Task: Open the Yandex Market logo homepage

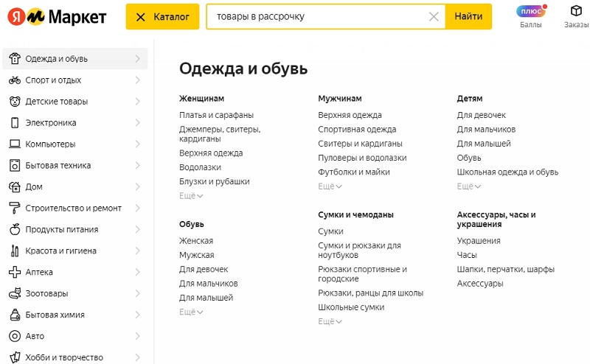Action: pyautogui.click(x=57, y=16)
